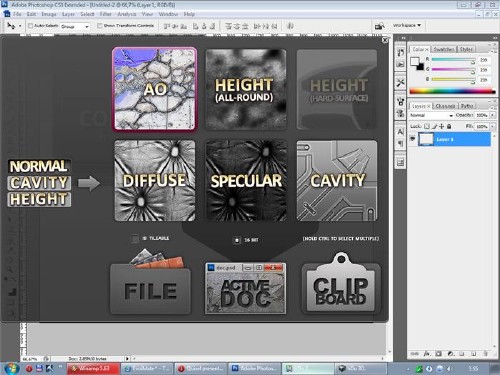
Task: Select the Active Doc output icon
Action: tap(245, 288)
